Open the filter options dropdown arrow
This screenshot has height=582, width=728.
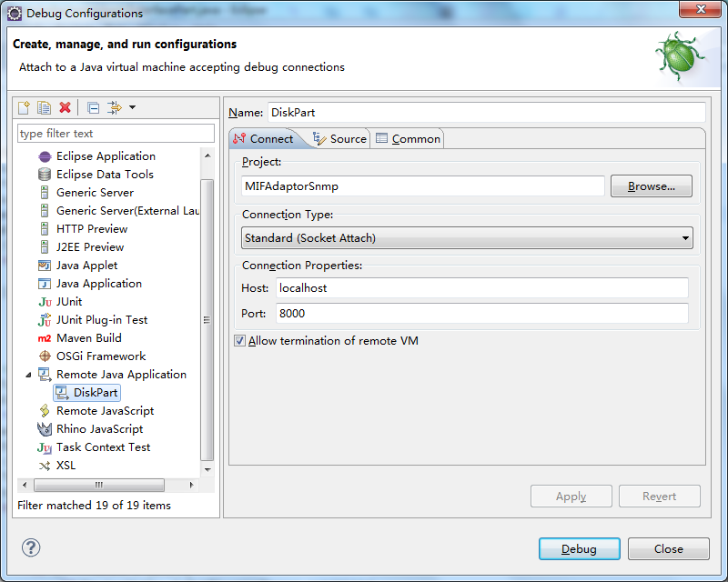(x=133, y=107)
